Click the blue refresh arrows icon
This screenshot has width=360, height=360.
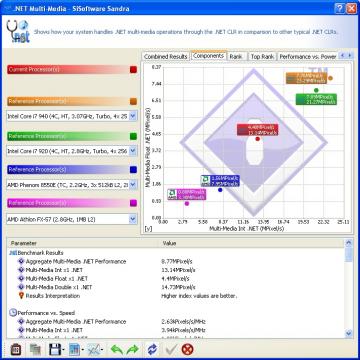[152, 349]
